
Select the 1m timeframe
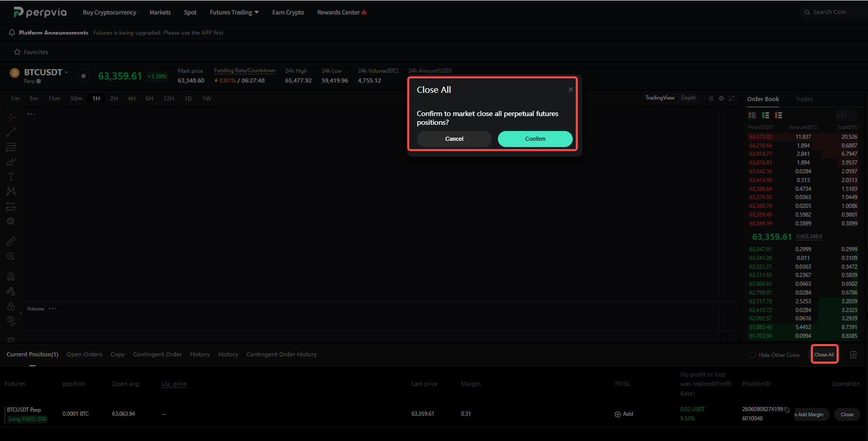(x=15, y=99)
